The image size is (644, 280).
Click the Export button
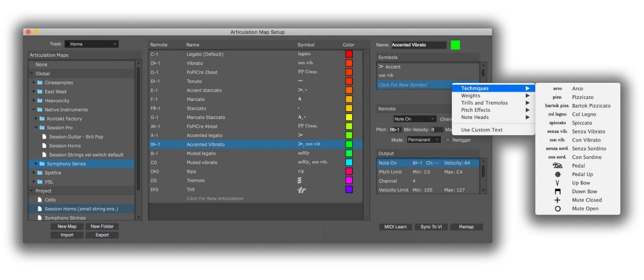tap(102, 235)
